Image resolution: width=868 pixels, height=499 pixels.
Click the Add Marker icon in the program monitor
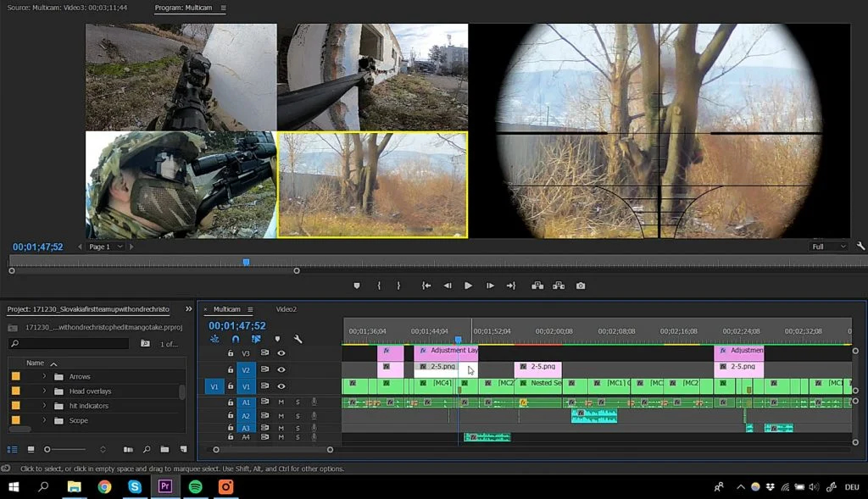coord(357,286)
